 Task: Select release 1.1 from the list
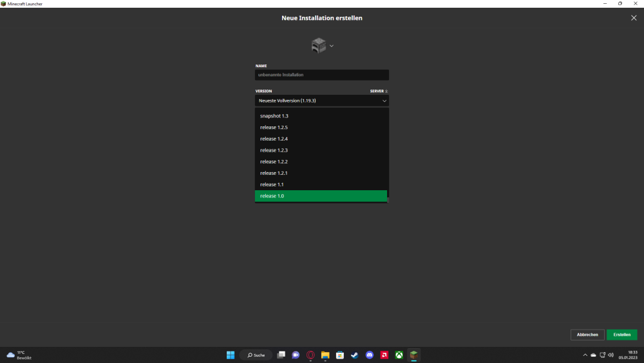point(321,184)
